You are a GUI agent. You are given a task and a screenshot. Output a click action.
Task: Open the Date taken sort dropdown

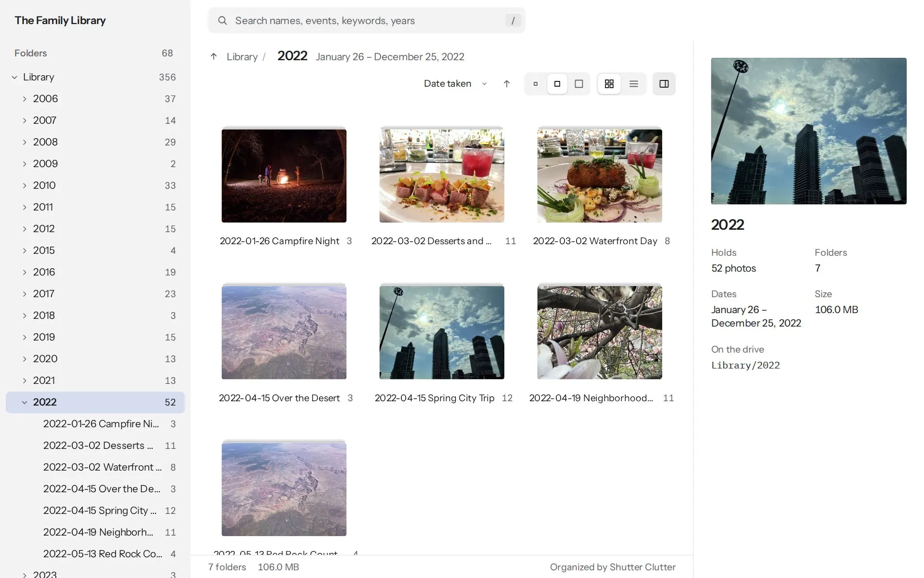click(455, 84)
